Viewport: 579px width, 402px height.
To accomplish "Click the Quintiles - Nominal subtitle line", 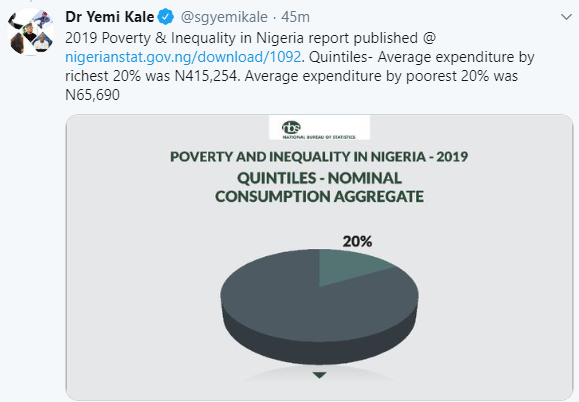I will coord(319,178).
